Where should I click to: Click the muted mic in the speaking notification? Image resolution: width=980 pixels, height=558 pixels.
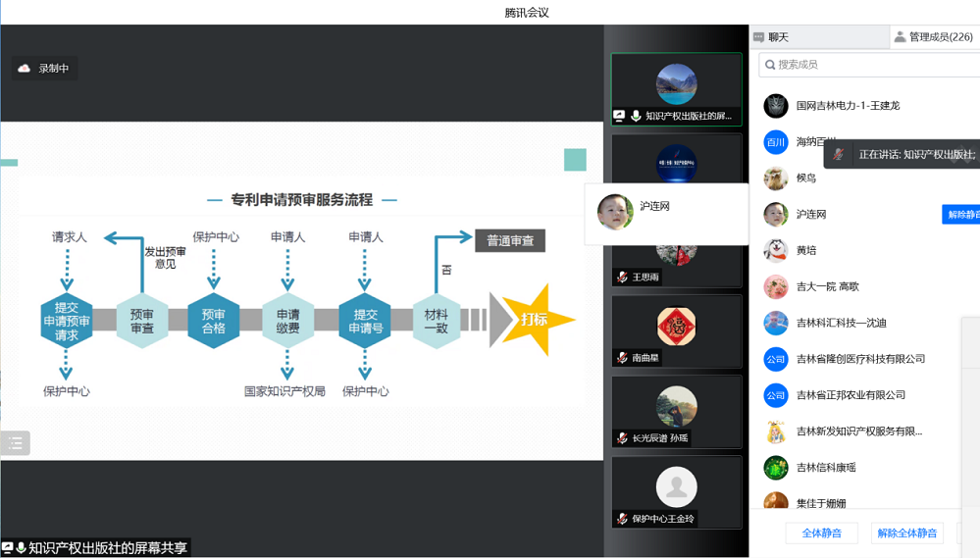tap(839, 154)
